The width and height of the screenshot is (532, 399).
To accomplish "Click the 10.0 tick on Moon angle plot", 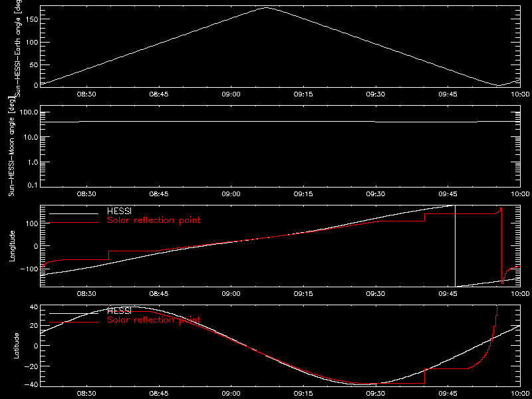I will pyautogui.click(x=31, y=137).
